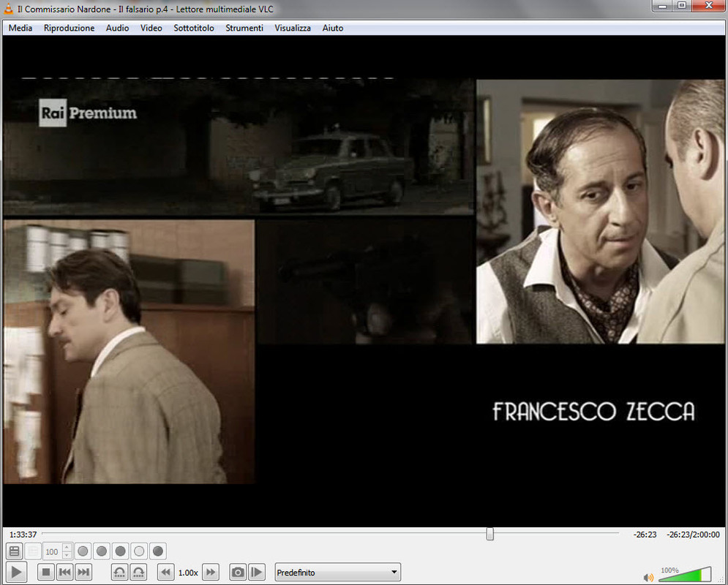The image size is (728, 585).
Task: Click the -26:23/2:00:00 time label
Action: tap(693, 535)
